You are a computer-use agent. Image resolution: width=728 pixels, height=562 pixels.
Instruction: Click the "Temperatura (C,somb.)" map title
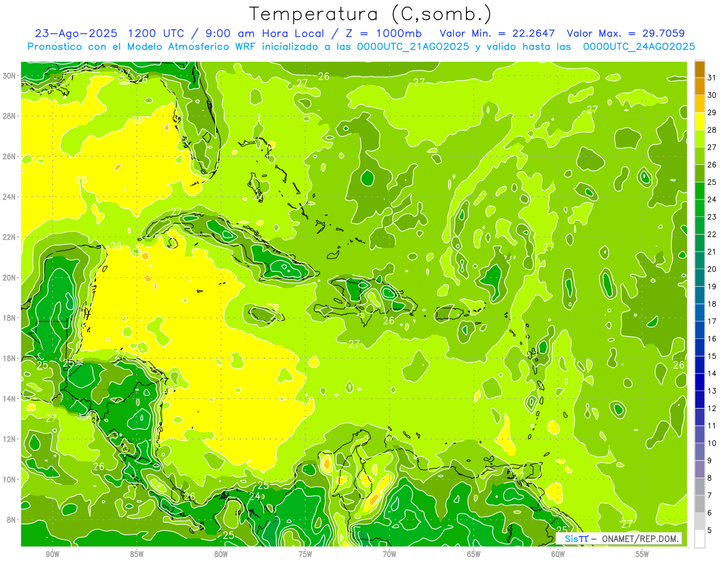[371, 14]
